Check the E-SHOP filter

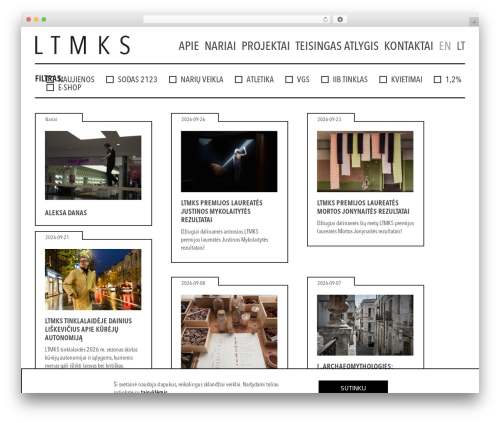point(50,88)
